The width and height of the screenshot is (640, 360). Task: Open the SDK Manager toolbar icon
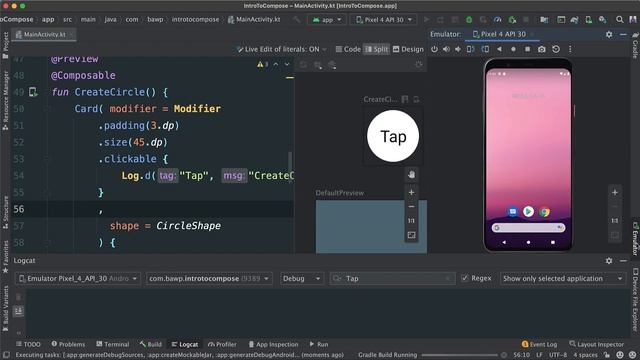click(x=602, y=20)
